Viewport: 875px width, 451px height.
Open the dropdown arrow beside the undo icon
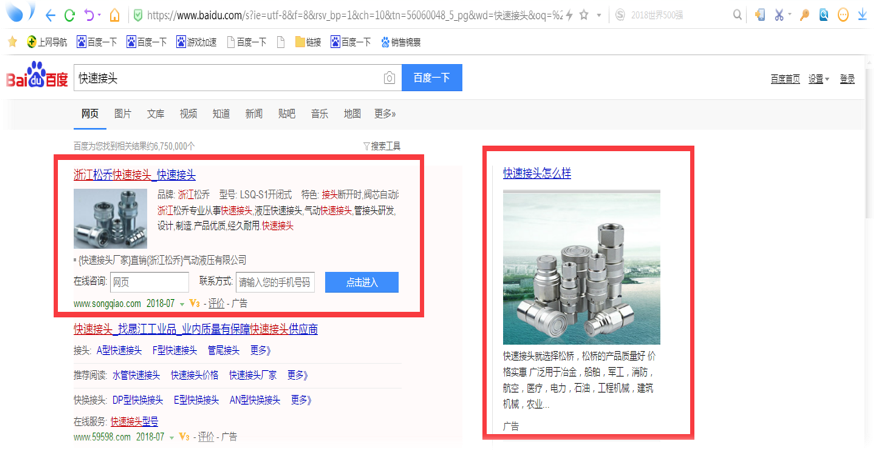[x=99, y=16]
